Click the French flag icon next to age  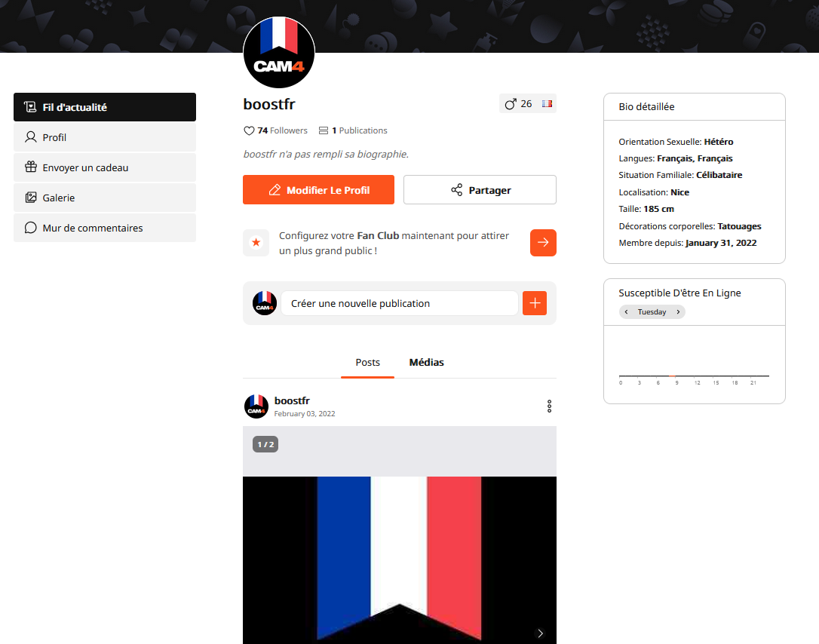click(546, 103)
